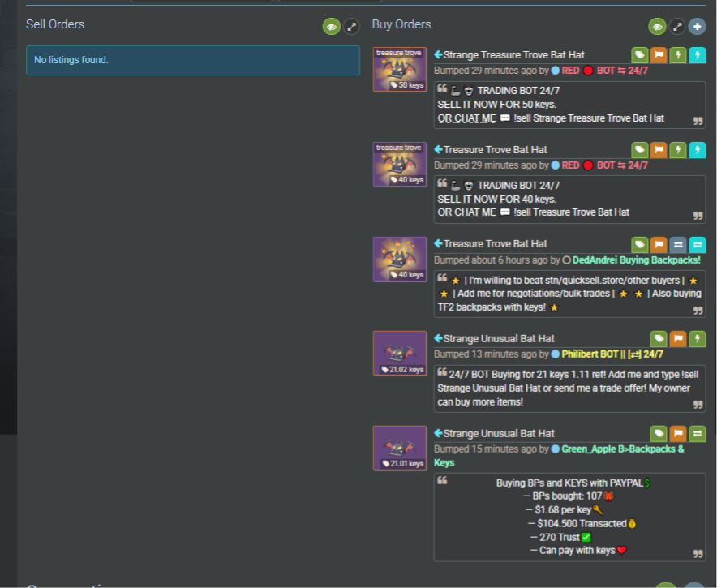Click the '$1.68 per key' line
The width and height of the screenshot is (717, 588).
(x=564, y=510)
